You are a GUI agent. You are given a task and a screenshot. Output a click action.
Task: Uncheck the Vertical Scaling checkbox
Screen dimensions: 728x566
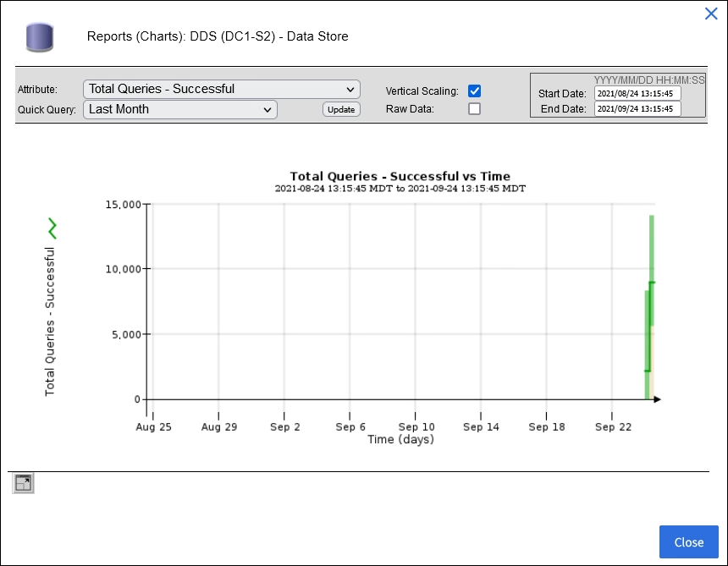475,91
